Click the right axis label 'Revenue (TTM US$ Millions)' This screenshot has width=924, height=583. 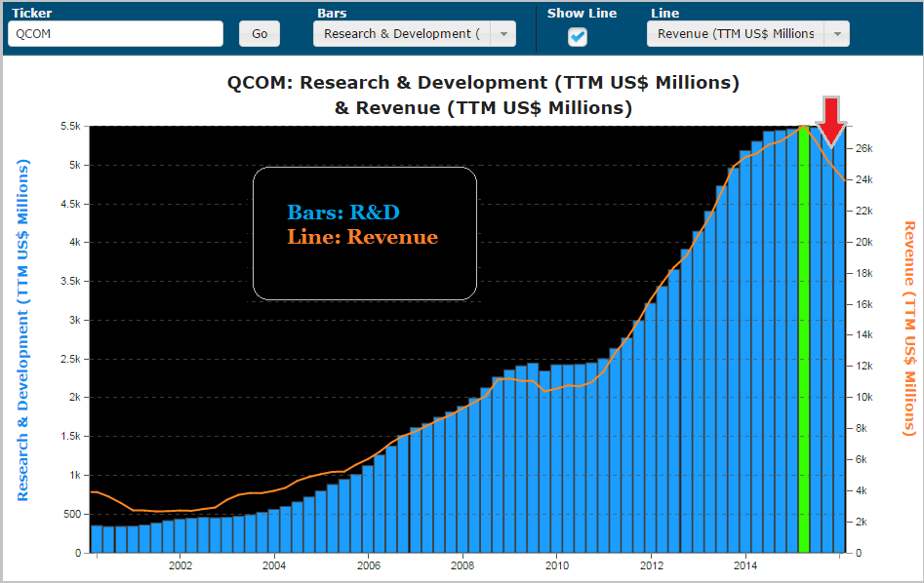click(910, 329)
